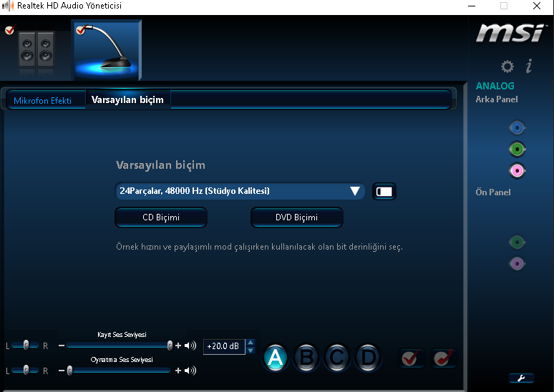Image resolution: width=554 pixels, height=392 pixels.
Task: Open the default format dropdown
Action: [240, 191]
